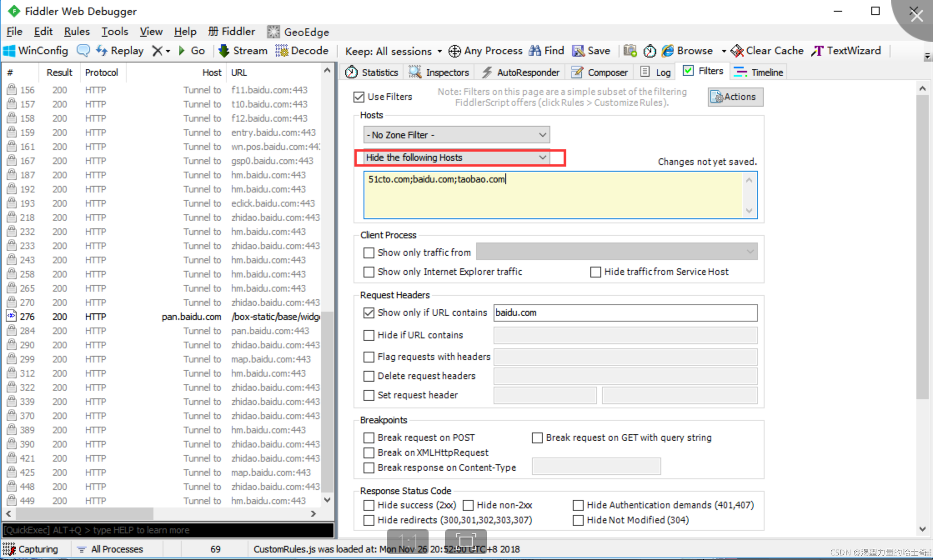
Task: Enable Show only if URL contains
Action: pos(368,312)
